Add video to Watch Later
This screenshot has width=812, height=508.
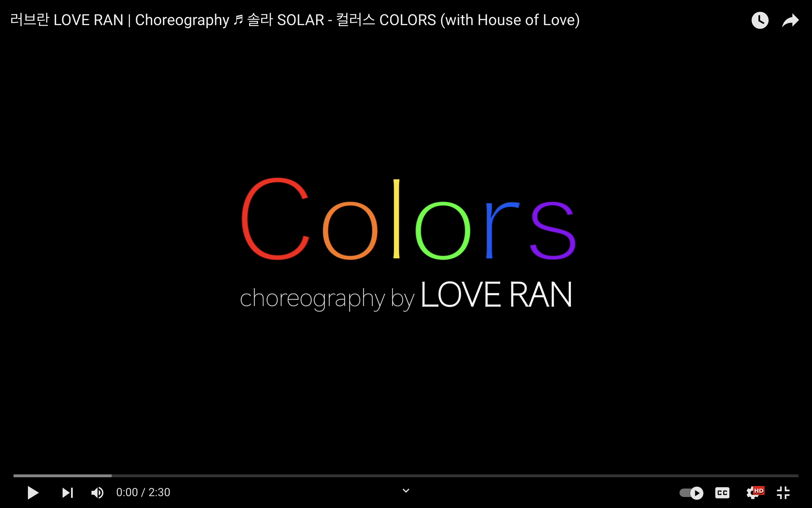(x=760, y=20)
